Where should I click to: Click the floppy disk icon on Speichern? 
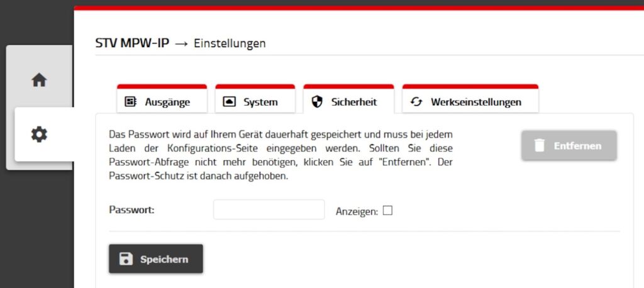point(126,259)
